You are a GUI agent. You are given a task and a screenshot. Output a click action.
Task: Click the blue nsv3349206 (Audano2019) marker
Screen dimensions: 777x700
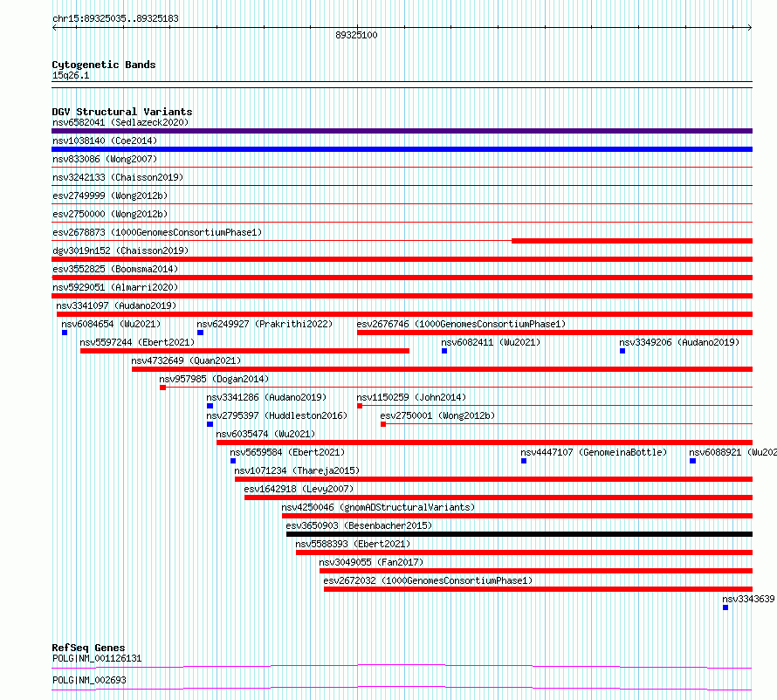(622, 351)
